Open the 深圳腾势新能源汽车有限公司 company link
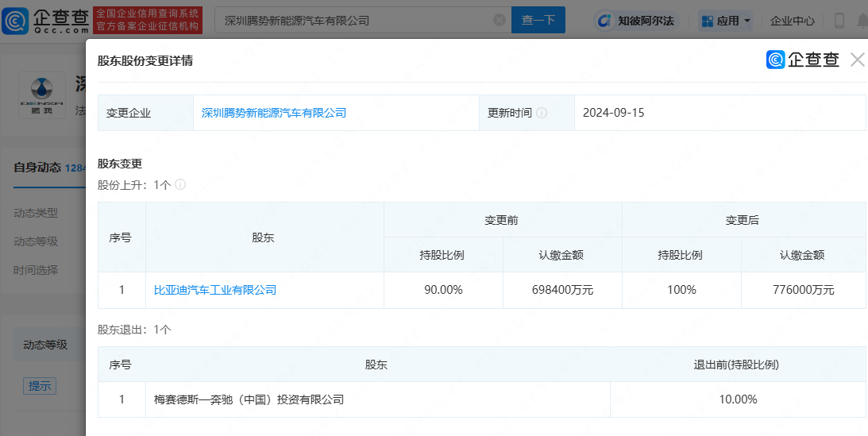Screen dimensions: 868x436 [273, 113]
